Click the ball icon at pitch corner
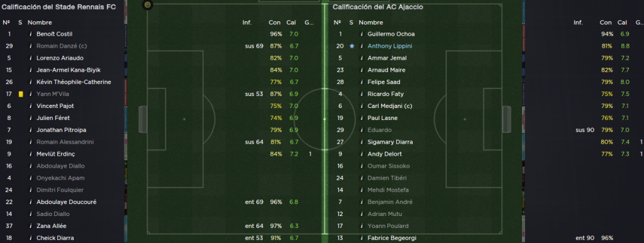This screenshot has width=644, height=243. point(147,5)
